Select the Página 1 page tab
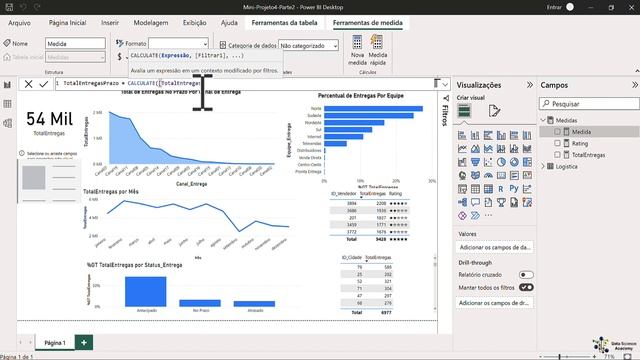640x360 pixels. pos(55,343)
